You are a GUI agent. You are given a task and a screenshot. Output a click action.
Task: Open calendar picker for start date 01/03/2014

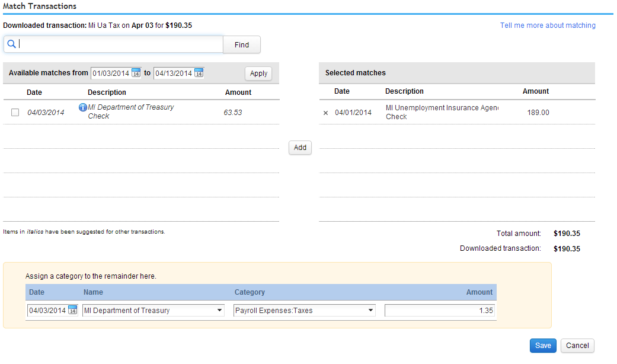click(x=136, y=74)
